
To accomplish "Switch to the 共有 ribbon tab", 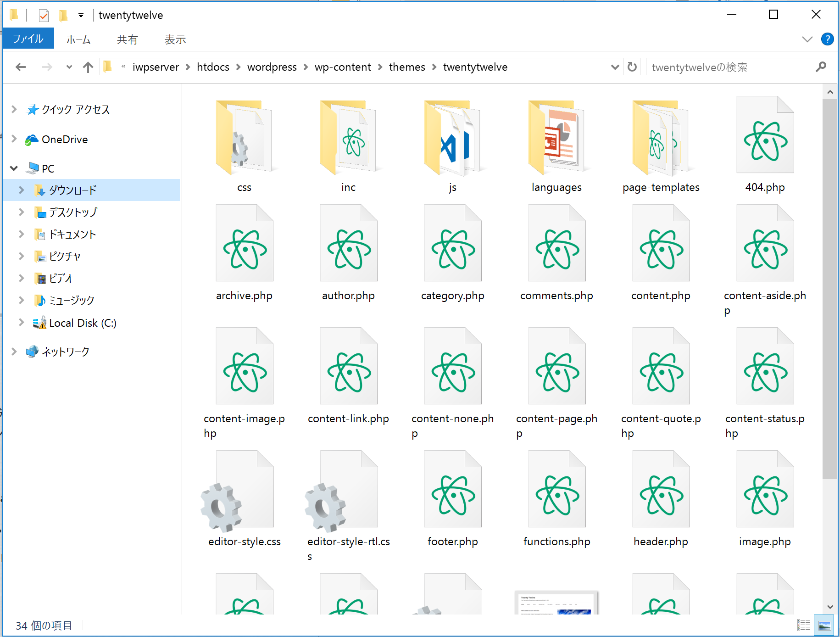I will [127, 39].
